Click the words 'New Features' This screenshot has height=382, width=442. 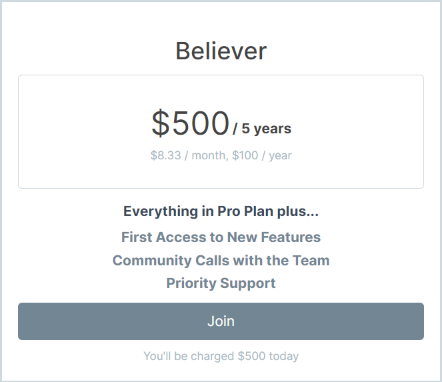point(274,237)
